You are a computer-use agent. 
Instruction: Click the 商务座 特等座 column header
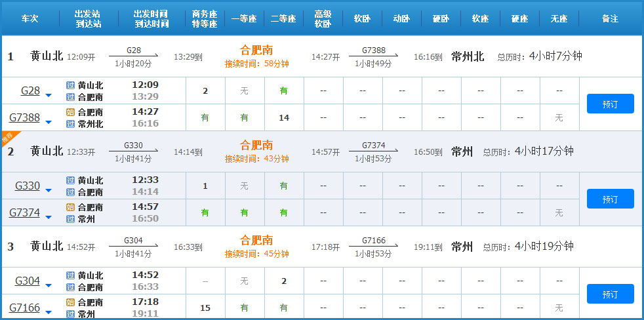point(205,19)
